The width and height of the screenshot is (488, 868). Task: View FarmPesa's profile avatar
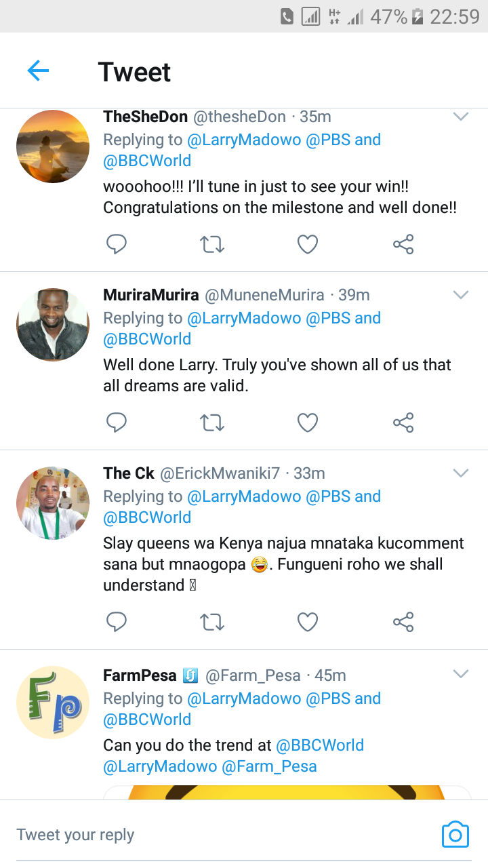(53, 703)
